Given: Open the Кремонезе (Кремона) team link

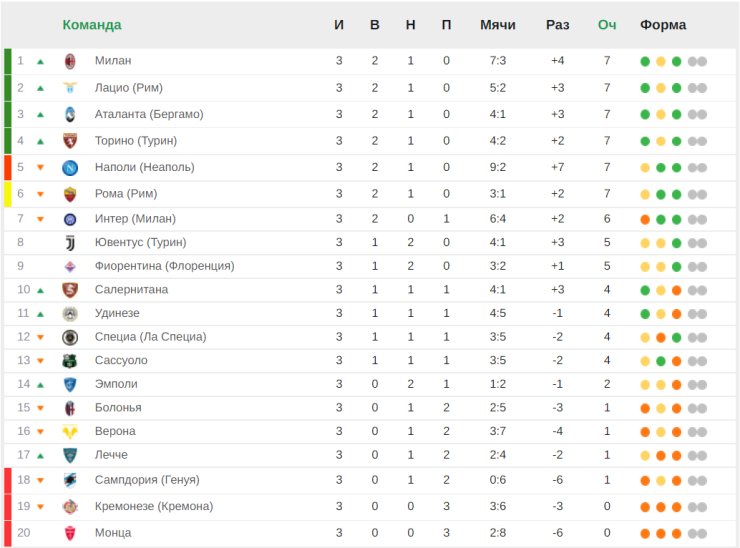Looking at the screenshot, I should point(154,506).
